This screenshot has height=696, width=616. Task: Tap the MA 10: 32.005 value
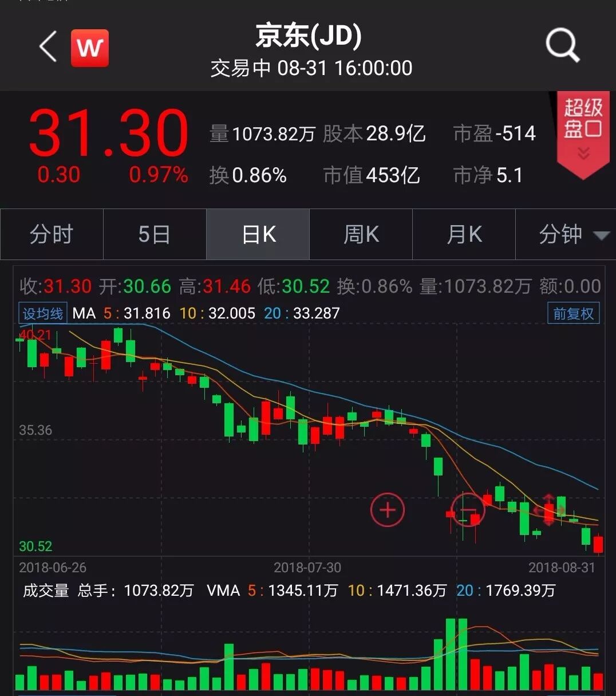[218, 313]
